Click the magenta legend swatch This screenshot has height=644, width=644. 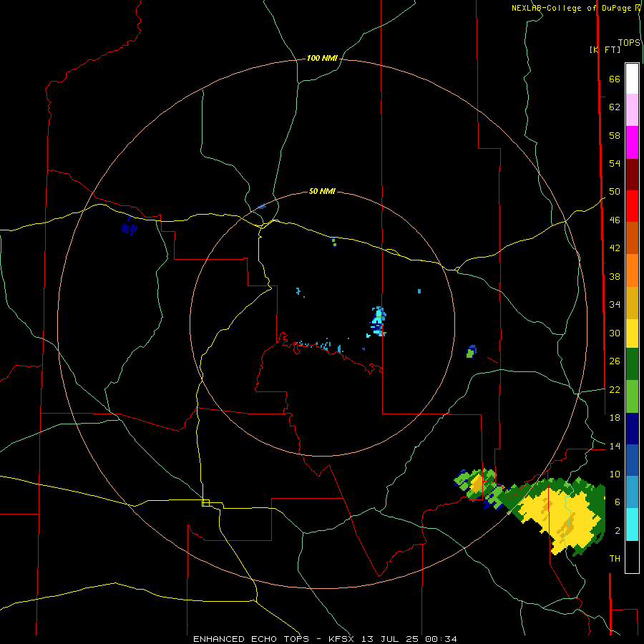(x=632, y=142)
